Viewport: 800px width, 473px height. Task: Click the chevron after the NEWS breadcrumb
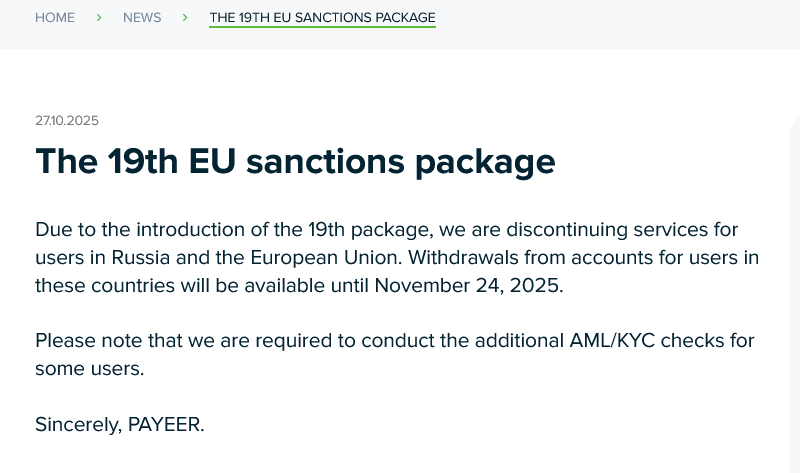[185, 18]
